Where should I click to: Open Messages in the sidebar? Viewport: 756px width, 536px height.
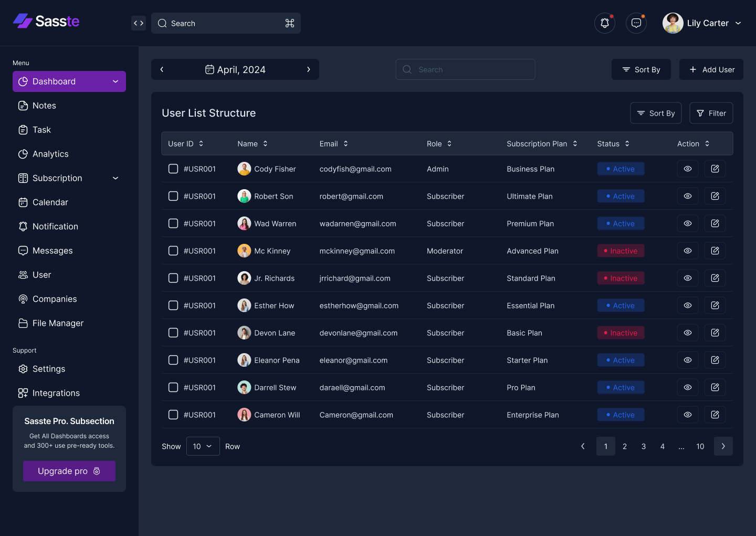coord(69,251)
